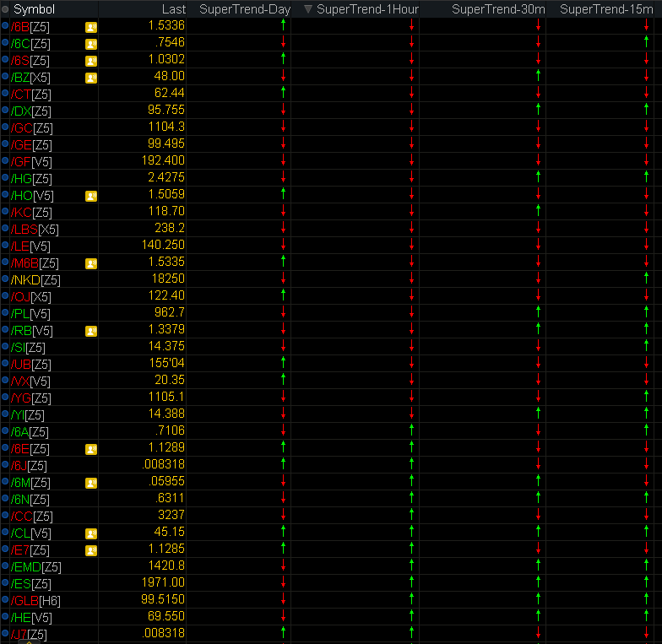Select the /LBS[X5] symbol
Screen dimensions: 662x644
[35, 230]
